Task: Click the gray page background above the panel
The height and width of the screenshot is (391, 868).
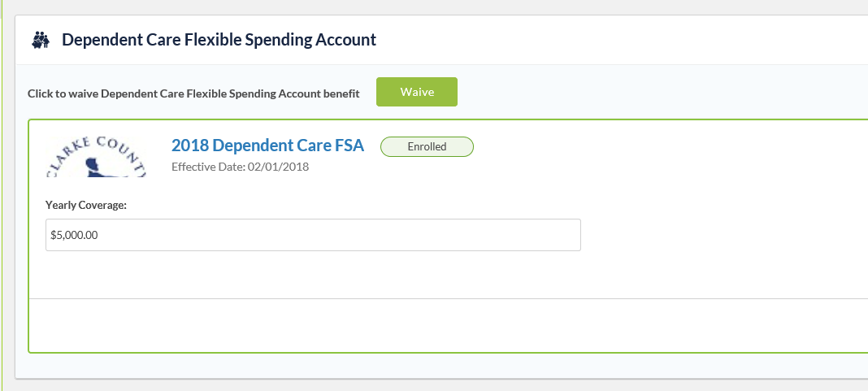Action: tap(434, 7)
